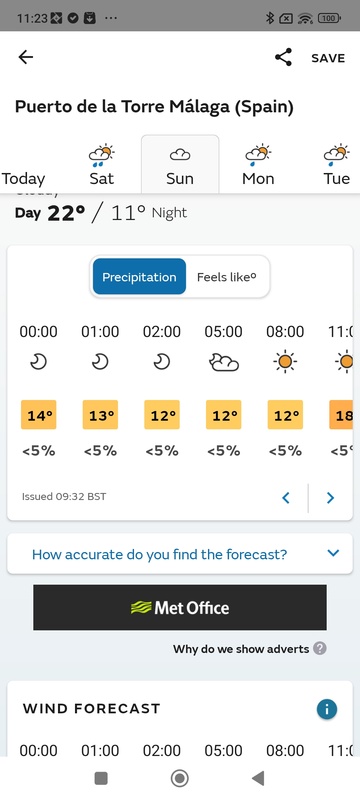This screenshot has width=360, height=800.
Task: Tap the back arrow icon
Action: pyautogui.click(x=25, y=57)
